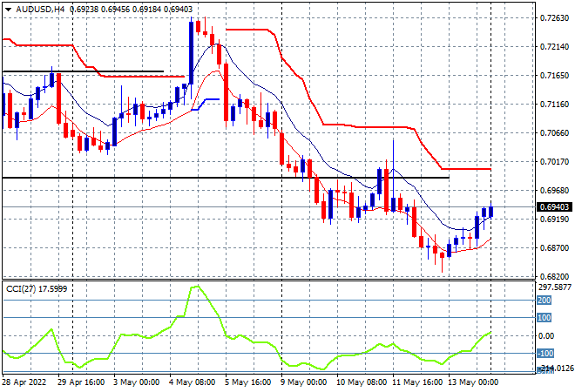Click price scale value 0.68700
The width and height of the screenshot is (575, 392).
pyautogui.click(x=554, y=248)
